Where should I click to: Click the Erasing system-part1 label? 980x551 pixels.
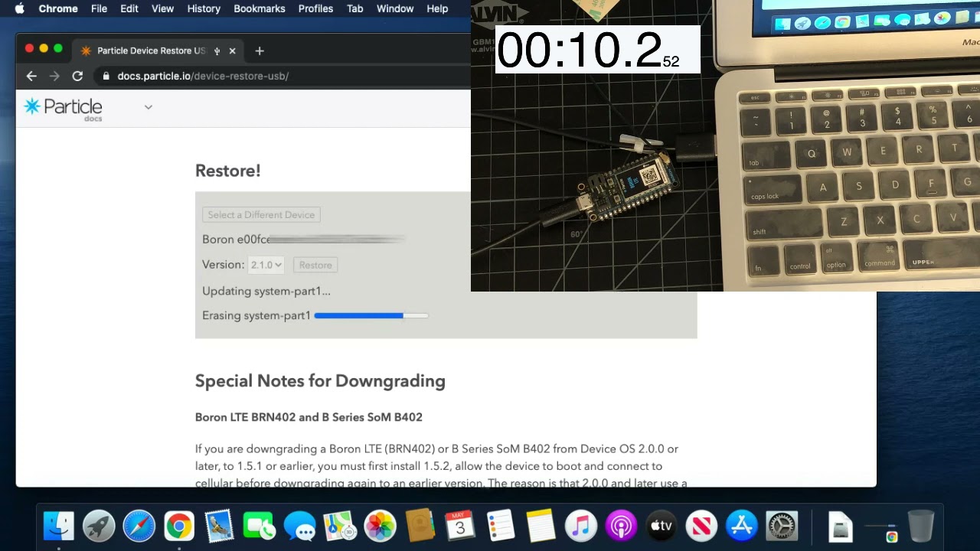tap(256, 315)
